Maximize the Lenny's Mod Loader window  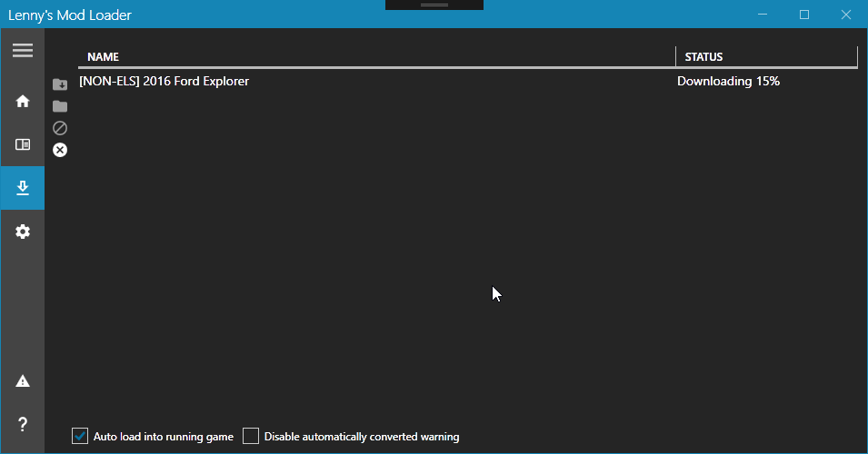804,15
